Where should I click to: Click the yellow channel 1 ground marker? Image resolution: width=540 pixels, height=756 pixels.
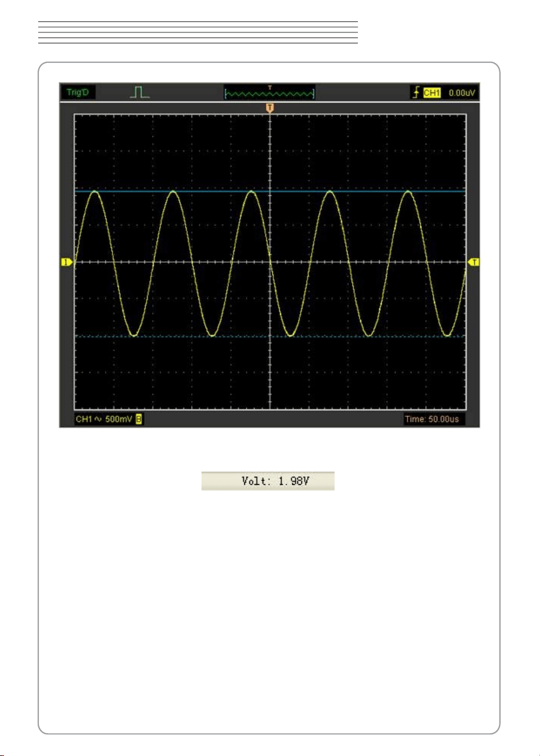coord(67,262)
